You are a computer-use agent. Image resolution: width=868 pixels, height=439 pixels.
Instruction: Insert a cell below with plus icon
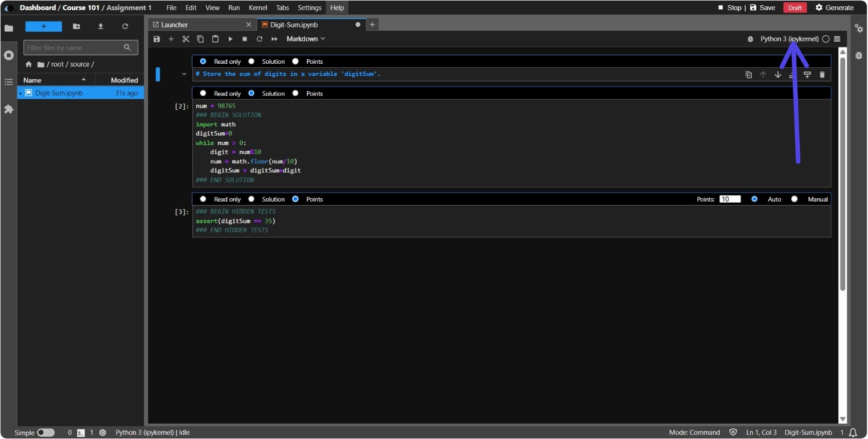pos(171,39)
